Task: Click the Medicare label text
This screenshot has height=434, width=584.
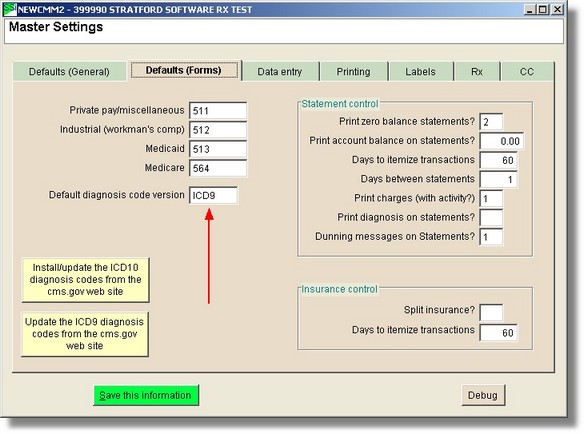Action: pyautogui.click(x=164, y=168)
